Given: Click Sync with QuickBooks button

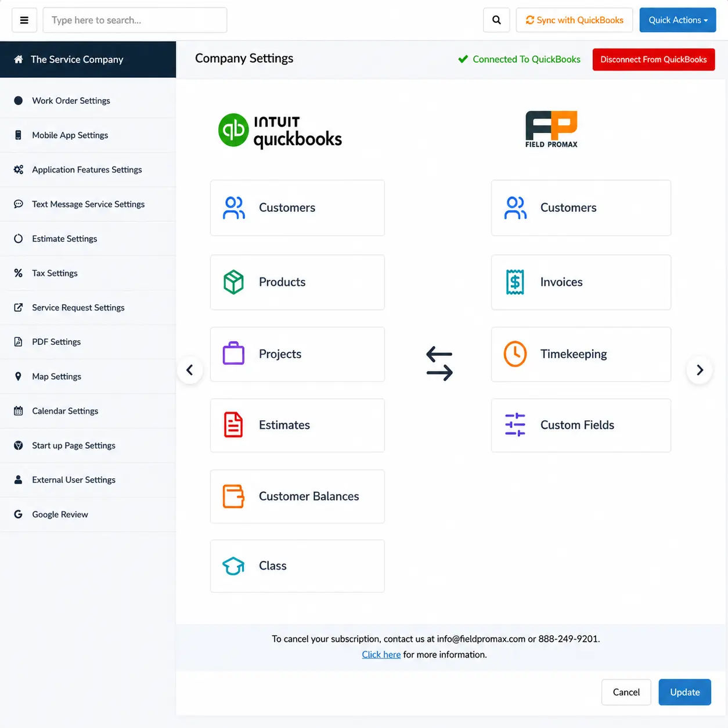Looking at the screenshot, I should click(574, 20).
